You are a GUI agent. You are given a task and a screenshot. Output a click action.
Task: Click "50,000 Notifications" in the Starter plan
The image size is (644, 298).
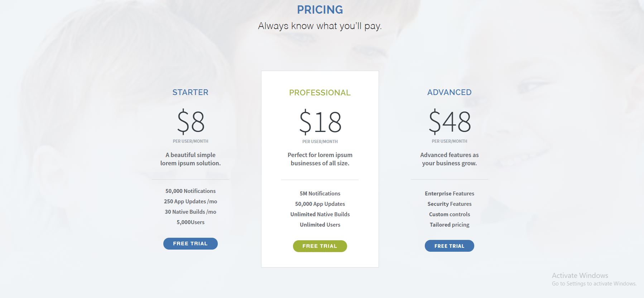[x=191, y=191]
